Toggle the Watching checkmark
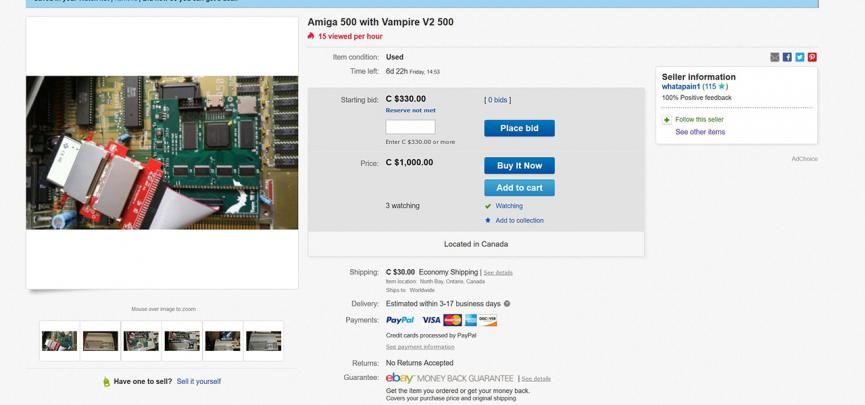 [x=488, y=206]
